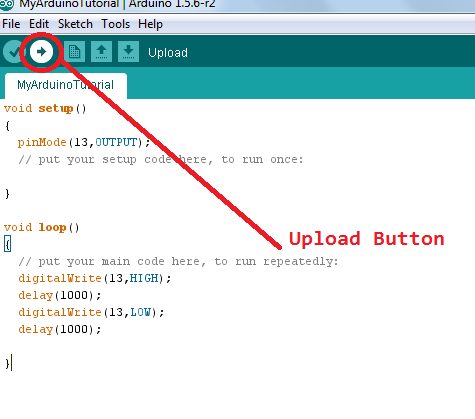Create a new sketch with New icon

click(x=74, y=52)
